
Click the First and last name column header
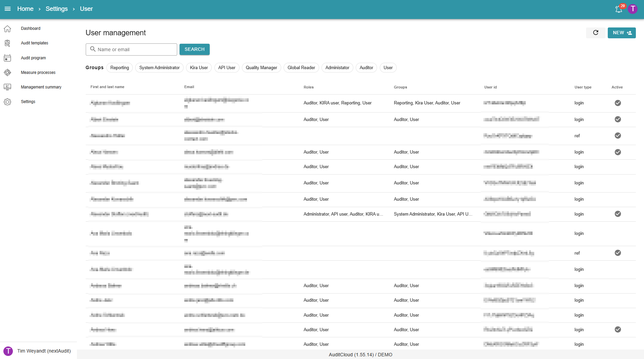tap(107, 87)
